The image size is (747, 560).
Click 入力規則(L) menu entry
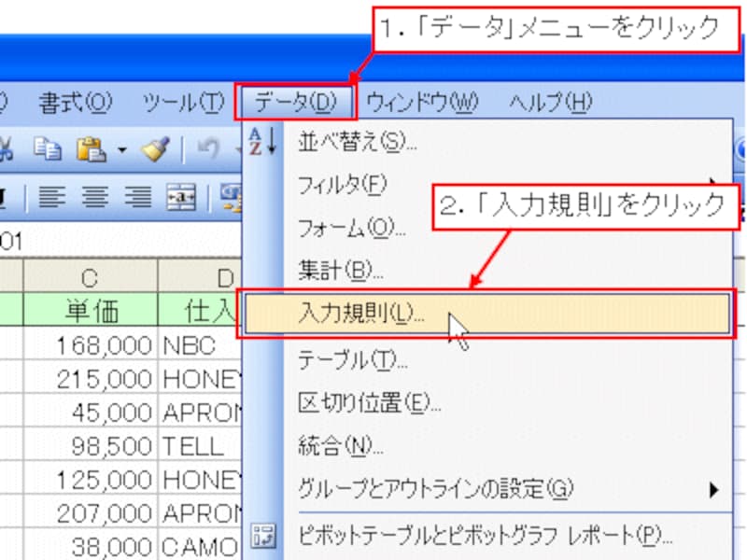[x=486, y=314]
